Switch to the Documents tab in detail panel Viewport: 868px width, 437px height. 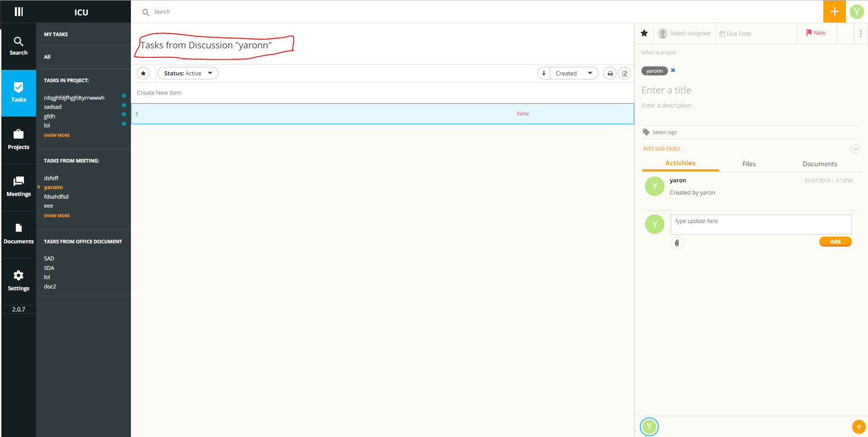[x=820, y=164]
